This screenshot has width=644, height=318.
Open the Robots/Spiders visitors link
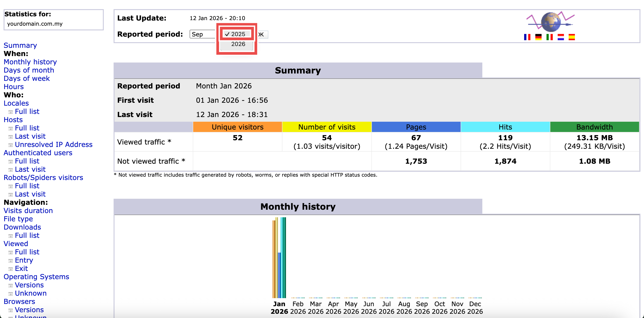pyautogui.click(x=43, y=178)
